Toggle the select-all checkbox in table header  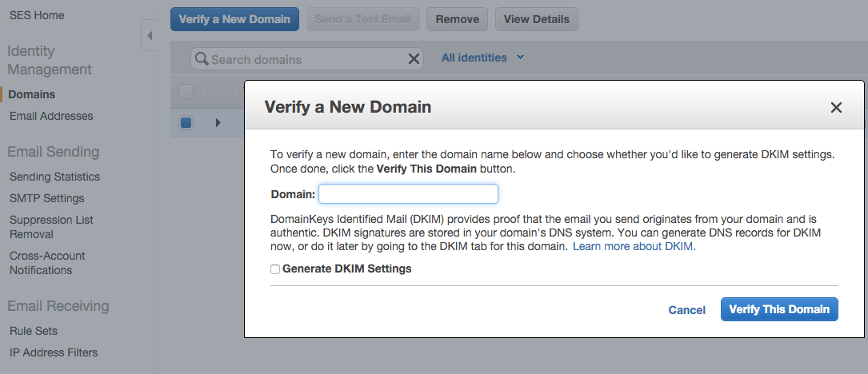(x=186, y=91)
